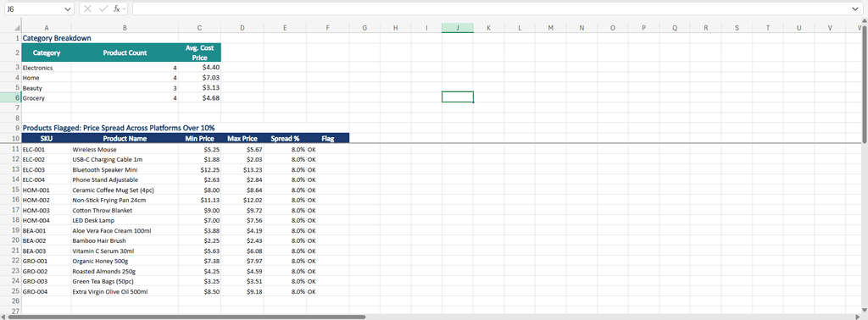Click the 'Wireless Mouse' cell
The width and height of the screenshot is (868, 320).
click(x=125, y=149)
